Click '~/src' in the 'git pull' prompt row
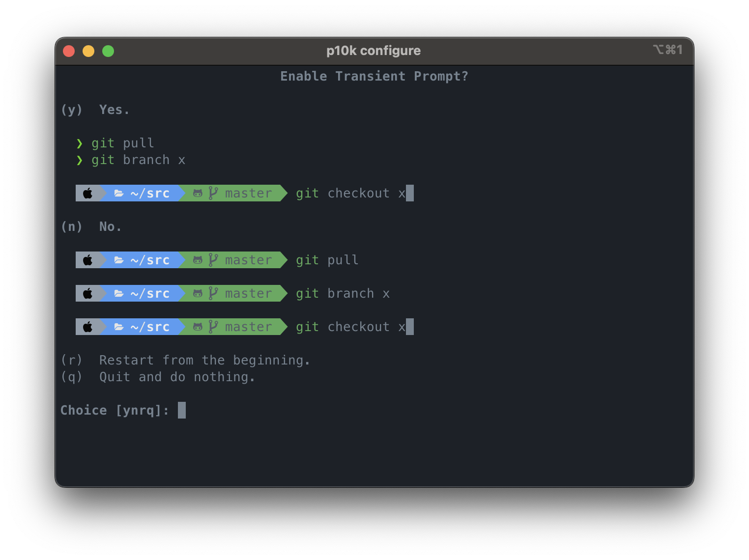749x560 pixels. (150, 260)
